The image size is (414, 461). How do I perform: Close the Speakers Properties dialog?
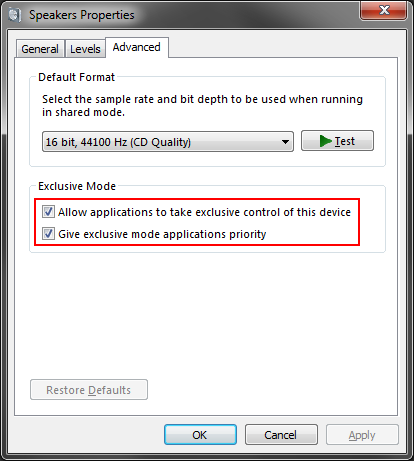pos(383,10)
